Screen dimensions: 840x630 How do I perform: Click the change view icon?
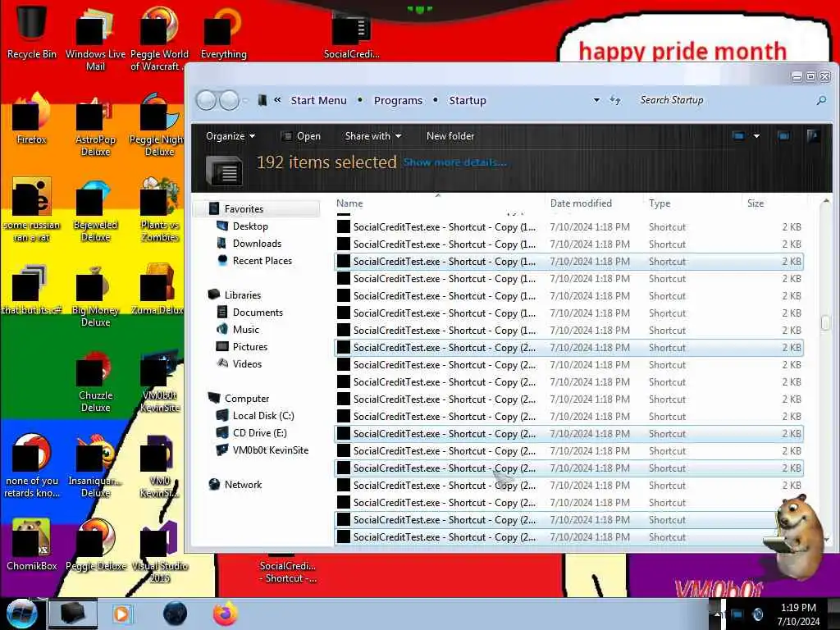(x=739, y=136)
